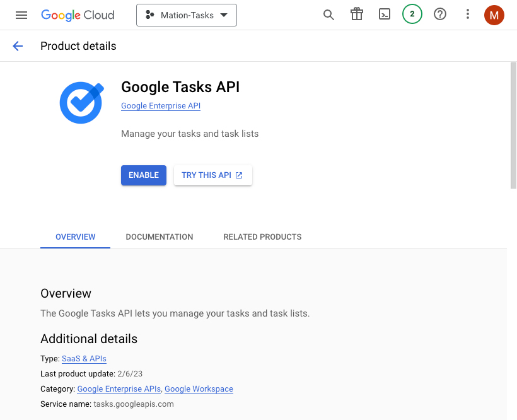Click the Google Tasks API logo
Screen dimensions: 517x420
[82, 103]
